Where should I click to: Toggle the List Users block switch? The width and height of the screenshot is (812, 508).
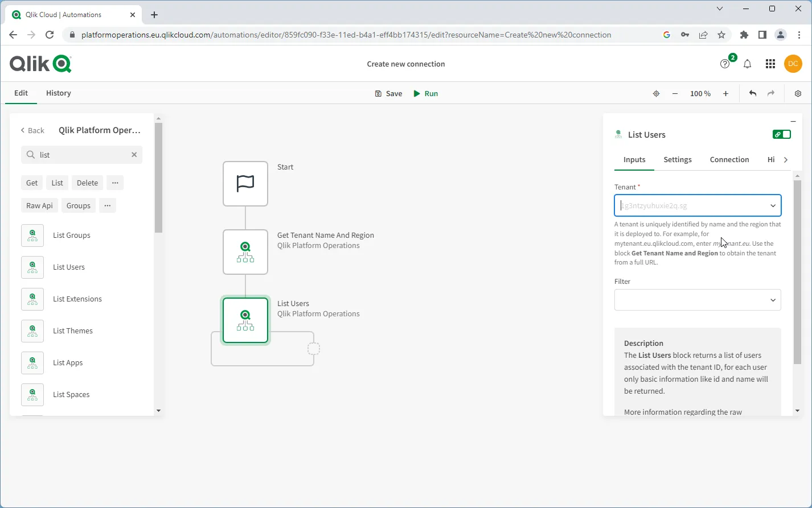click(781, 135)
